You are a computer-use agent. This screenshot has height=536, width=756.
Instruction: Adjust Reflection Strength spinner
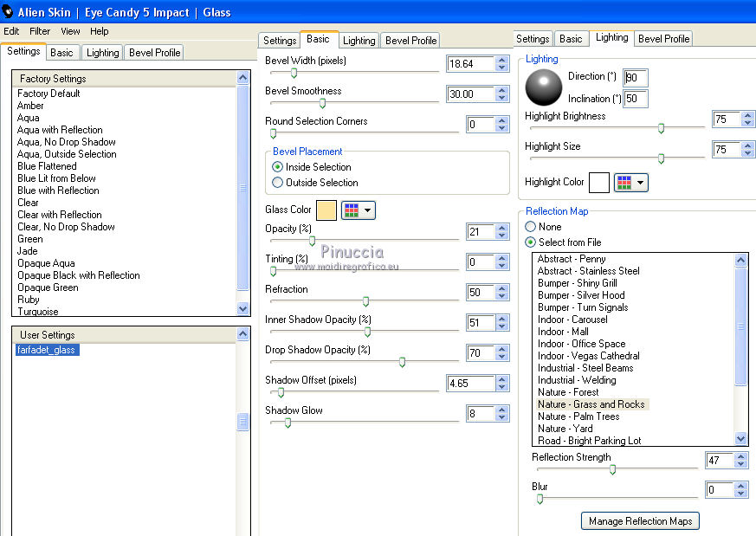coord(741,461)
